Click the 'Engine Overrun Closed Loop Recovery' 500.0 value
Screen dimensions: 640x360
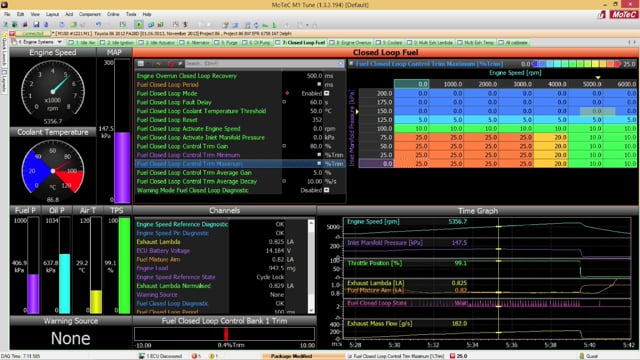tap(314, 76)
